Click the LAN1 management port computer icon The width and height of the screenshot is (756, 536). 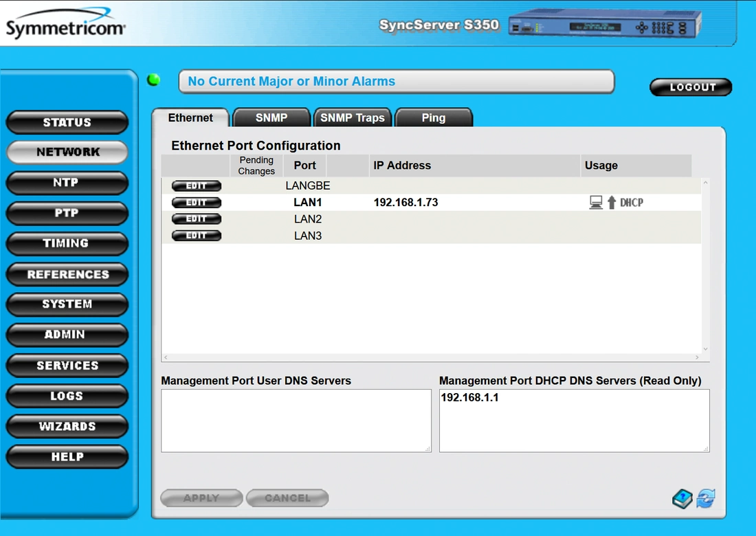click(596, 203)
